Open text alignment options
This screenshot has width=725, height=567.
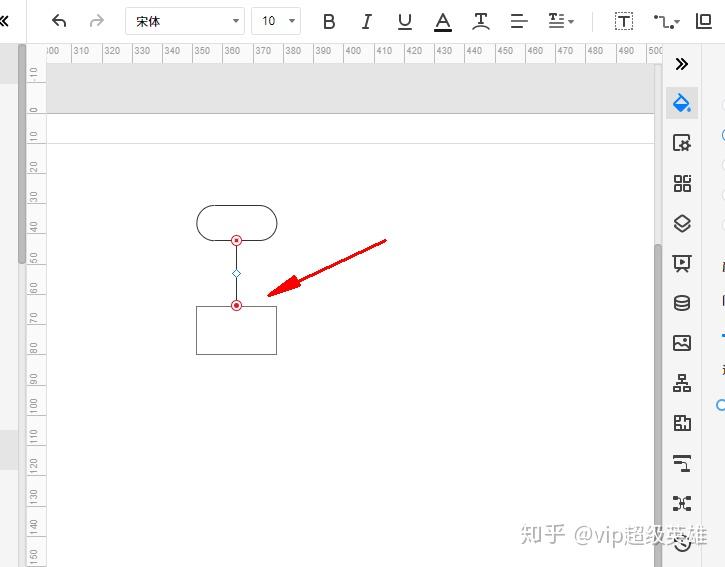point(519,21)
